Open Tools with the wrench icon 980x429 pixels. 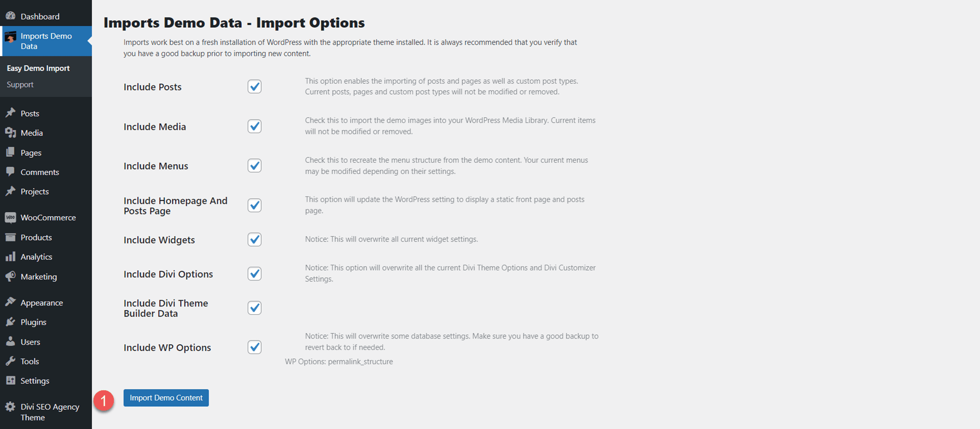[x=11, y=361]
